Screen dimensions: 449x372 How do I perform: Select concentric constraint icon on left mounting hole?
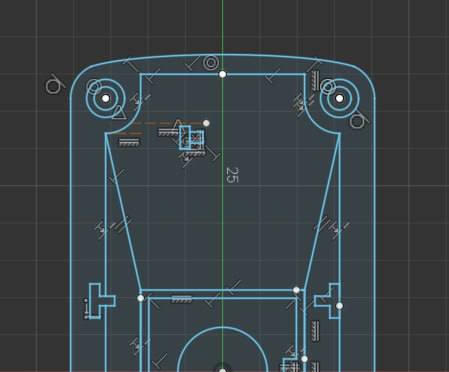94,87
